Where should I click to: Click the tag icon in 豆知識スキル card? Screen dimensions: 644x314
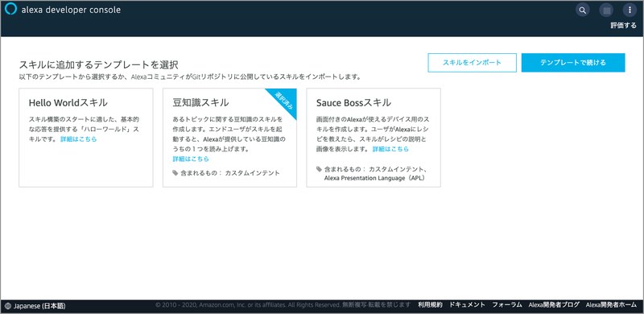(175, 173)
